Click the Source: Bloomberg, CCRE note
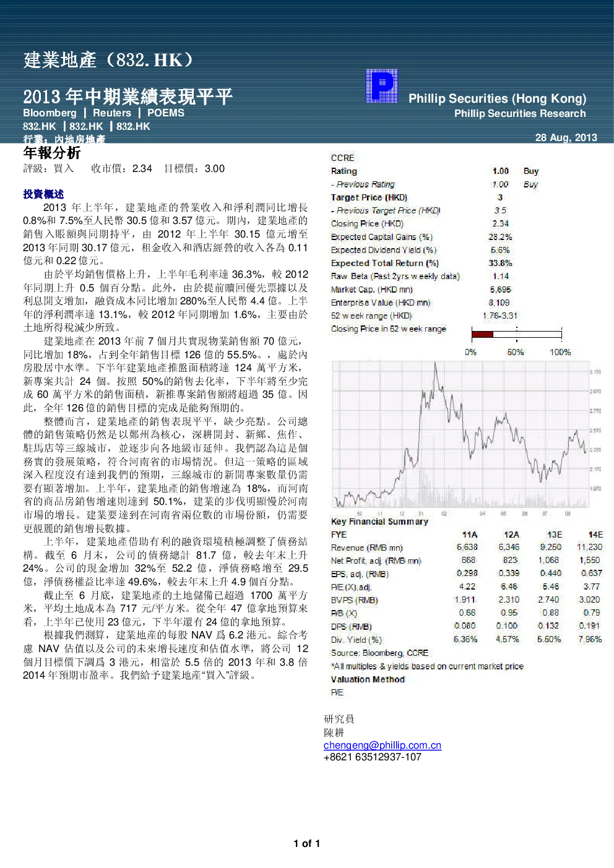Viewport: 614px width, 868px height. [379, 653]
